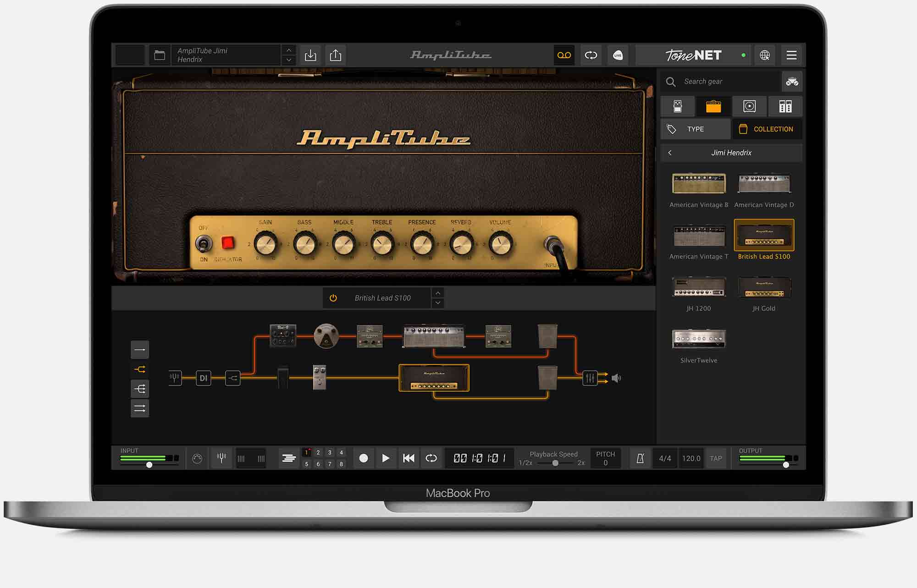Screen dimensions: 917x588
Task: Open the preset browser folder icon
Action: point(160,55)
